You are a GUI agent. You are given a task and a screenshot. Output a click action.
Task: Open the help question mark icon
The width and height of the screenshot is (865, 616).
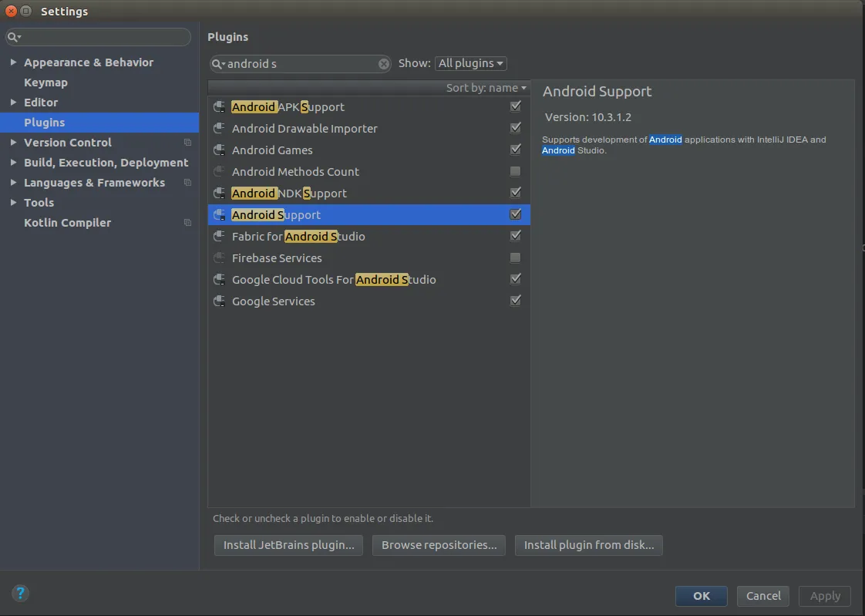point(21,593)
